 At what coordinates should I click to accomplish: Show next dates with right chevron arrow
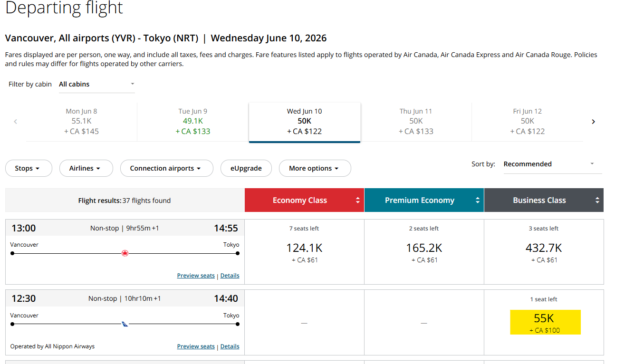[593, 122]
